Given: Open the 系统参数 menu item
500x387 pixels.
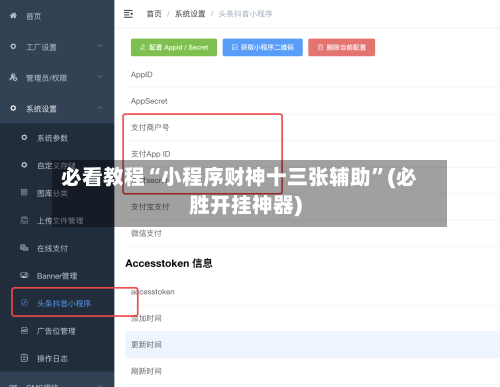Looking at the screenshot, I should 52,138.
